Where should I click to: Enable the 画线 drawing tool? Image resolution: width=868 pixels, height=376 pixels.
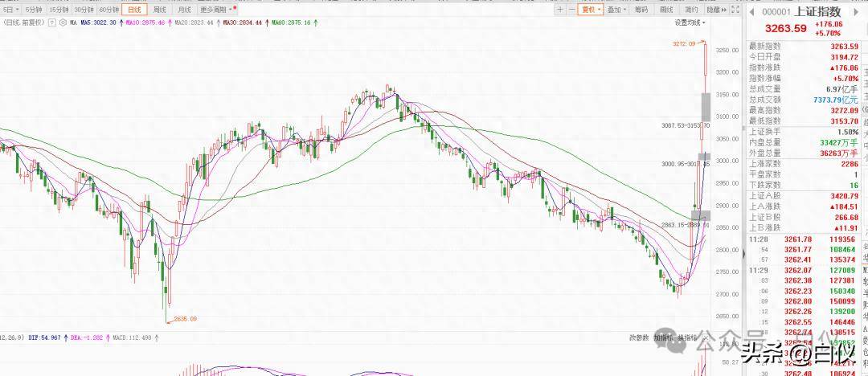pyautogui.click(x=666, y=10)
